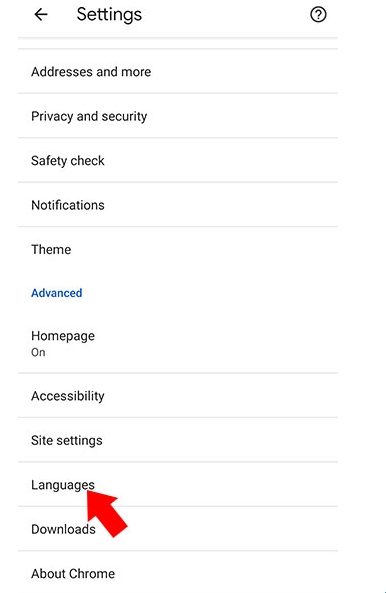Click the On status under Homepage
Viewport: 386px width, 593px height.
pyautogui.click(x=38, y=352)
